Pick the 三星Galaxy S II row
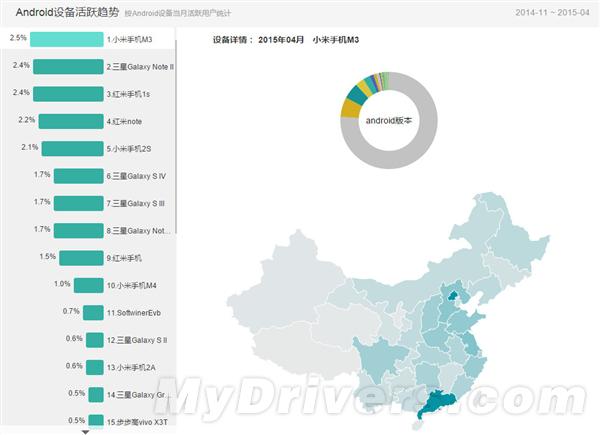Image resolution: width=600 pixels, height=435 pixels. click(137, 340)
